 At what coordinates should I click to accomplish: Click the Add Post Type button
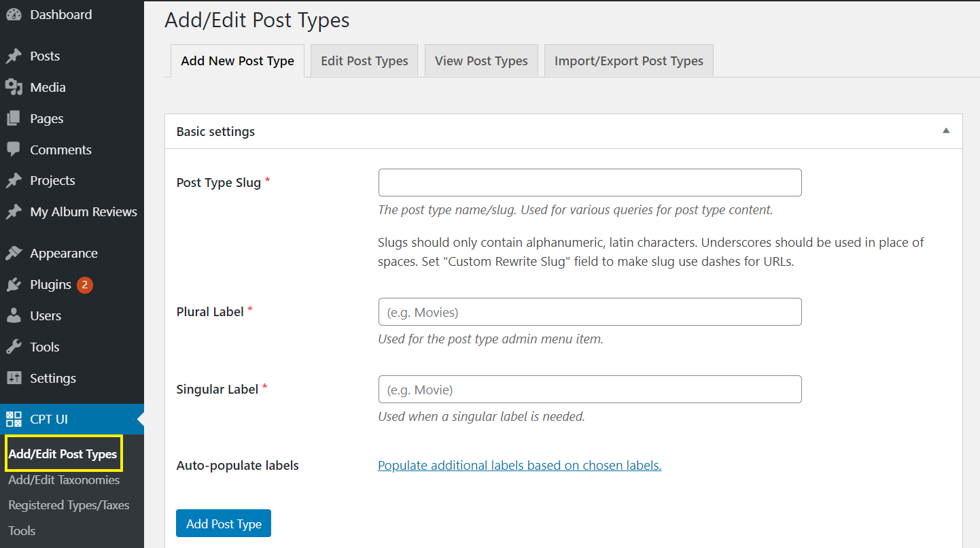[x=223, y=524]
